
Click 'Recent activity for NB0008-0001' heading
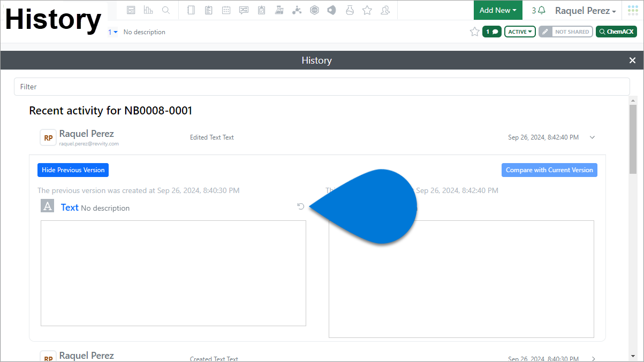pos(110,111)
